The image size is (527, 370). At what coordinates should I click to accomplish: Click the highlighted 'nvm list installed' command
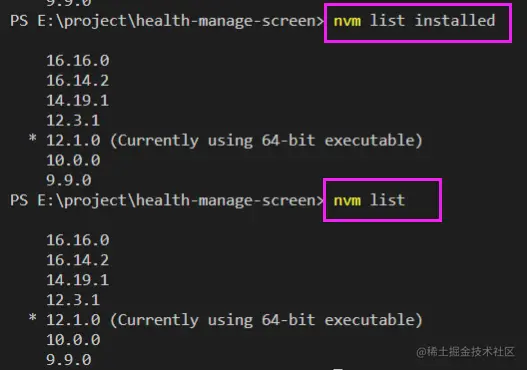click(x=414, y=21)
